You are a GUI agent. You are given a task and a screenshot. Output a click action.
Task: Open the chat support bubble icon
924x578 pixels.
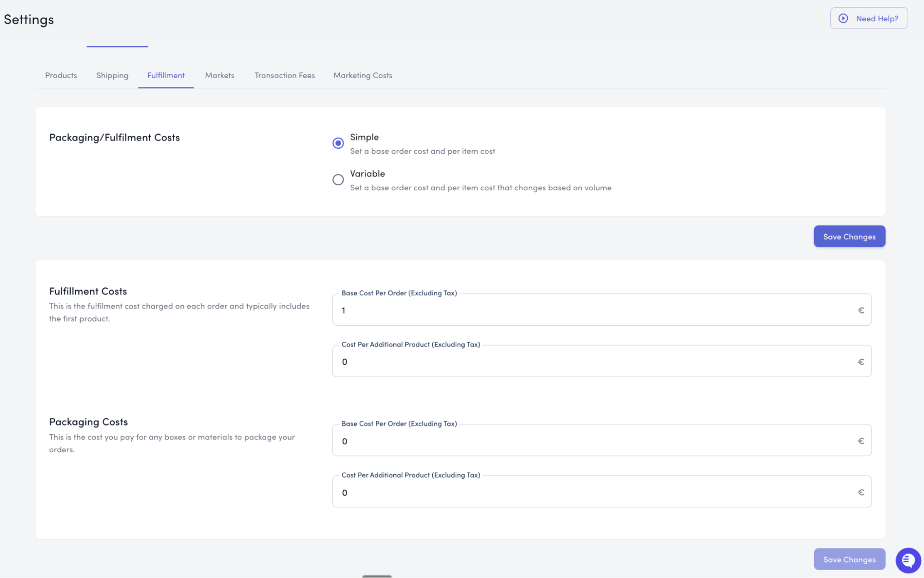pyautogui.click(x=908, y=560)
